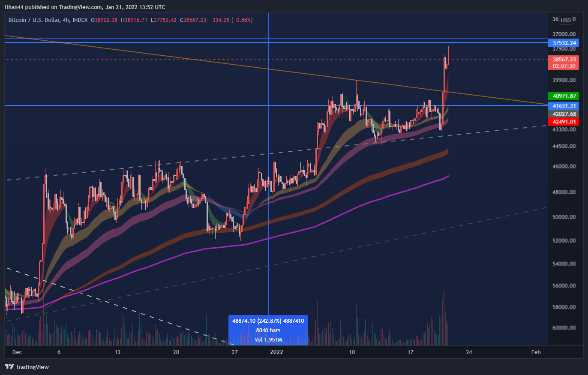Click the green 40971.87 price label
Viewport: 588px width, 375px height.
pyautogui.click(x=564, y=96)
